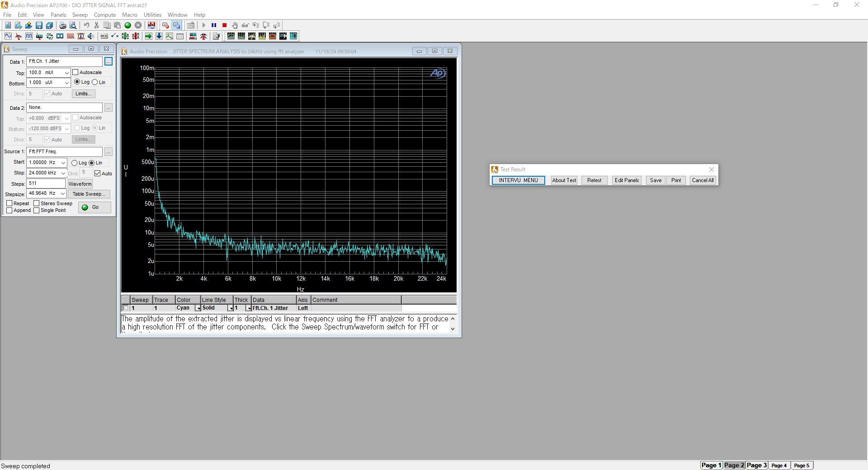Image resolution: width=868 pixels, height=470 pixels.
Task: Open the Stepsize units dropdown
Action: (x=62, y=193)
